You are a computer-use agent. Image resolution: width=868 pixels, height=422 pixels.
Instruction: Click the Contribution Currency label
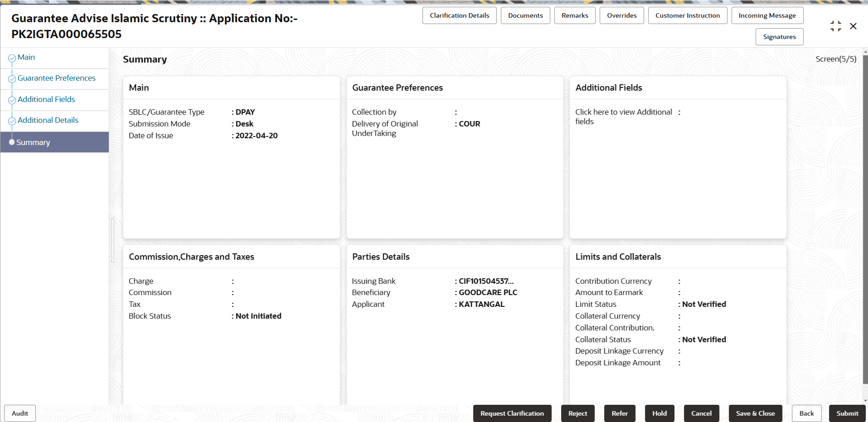613,281
